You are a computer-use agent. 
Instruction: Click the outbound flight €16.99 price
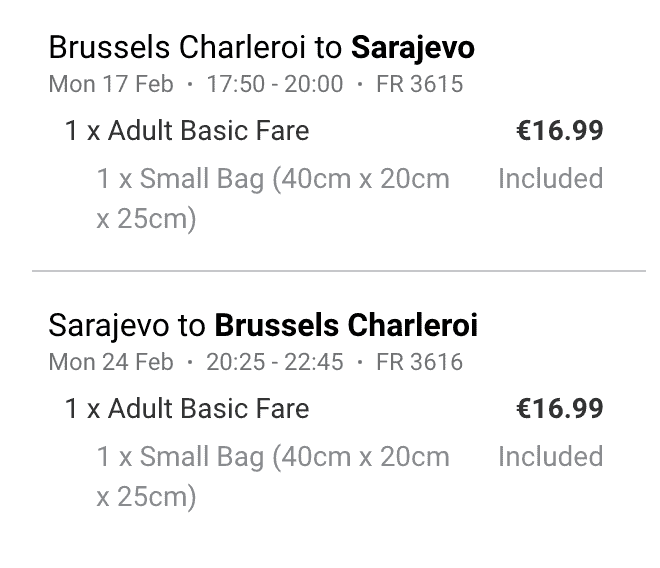click(x=559, y=131)
